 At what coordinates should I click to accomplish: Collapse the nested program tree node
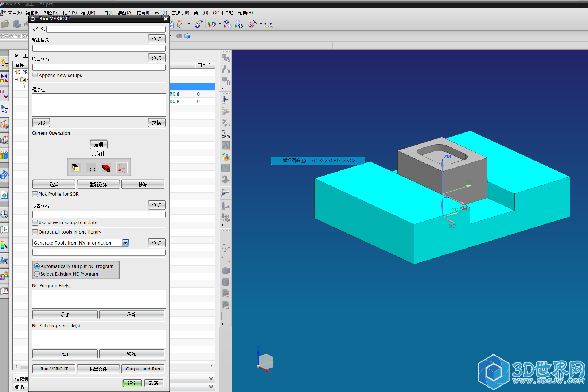[x=23, y=87]
